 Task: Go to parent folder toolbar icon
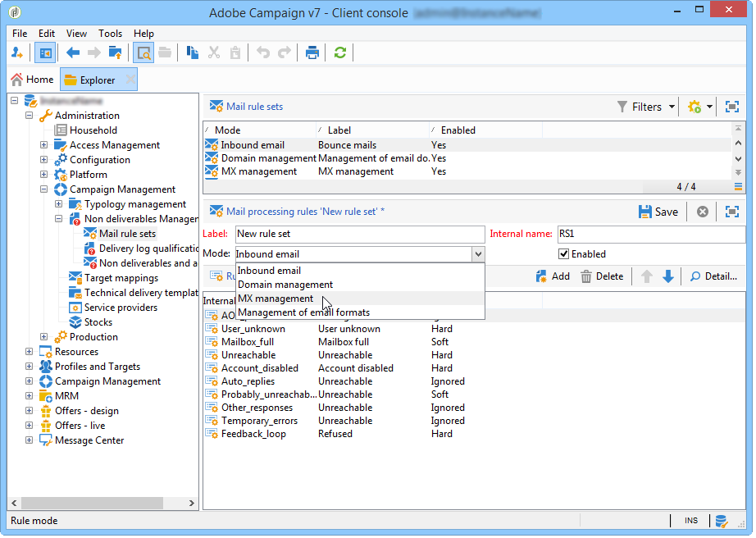tap(116, 52)
